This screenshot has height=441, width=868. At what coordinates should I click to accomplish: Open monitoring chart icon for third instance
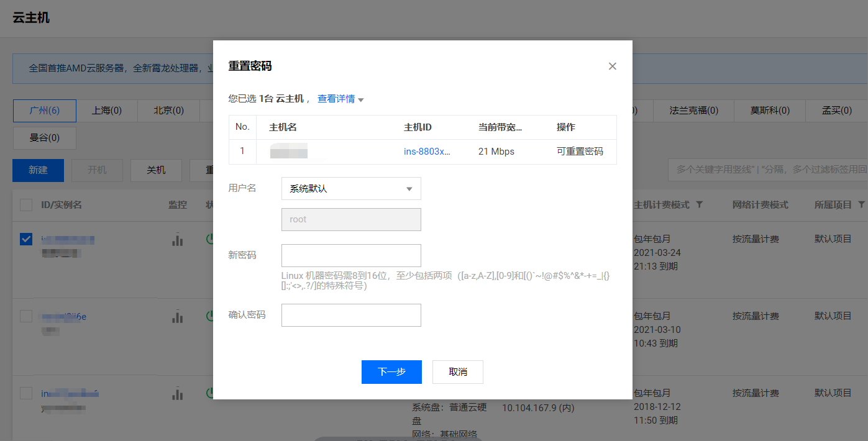pyautogui.click(x=178, y=394)
